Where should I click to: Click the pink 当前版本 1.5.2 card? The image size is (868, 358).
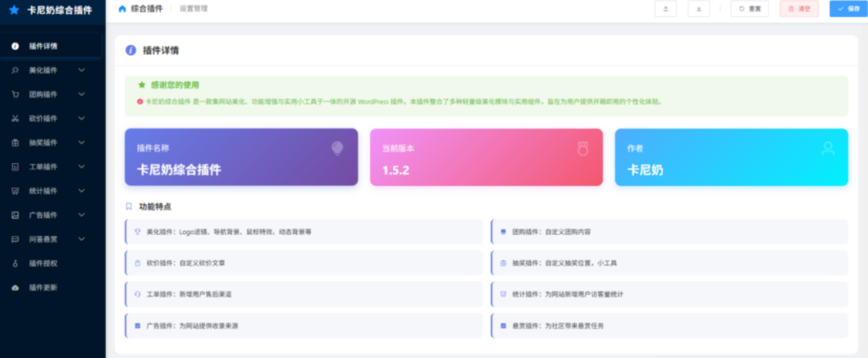pos(485,158)
